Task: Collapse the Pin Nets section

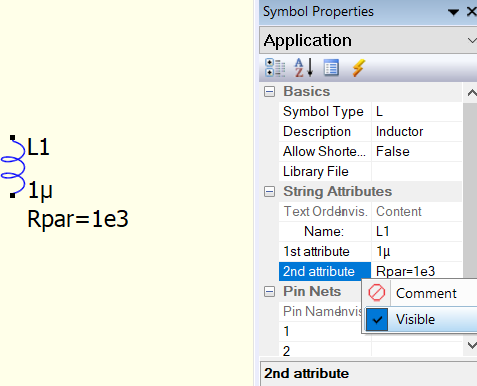Action: (x=269, y=292)
